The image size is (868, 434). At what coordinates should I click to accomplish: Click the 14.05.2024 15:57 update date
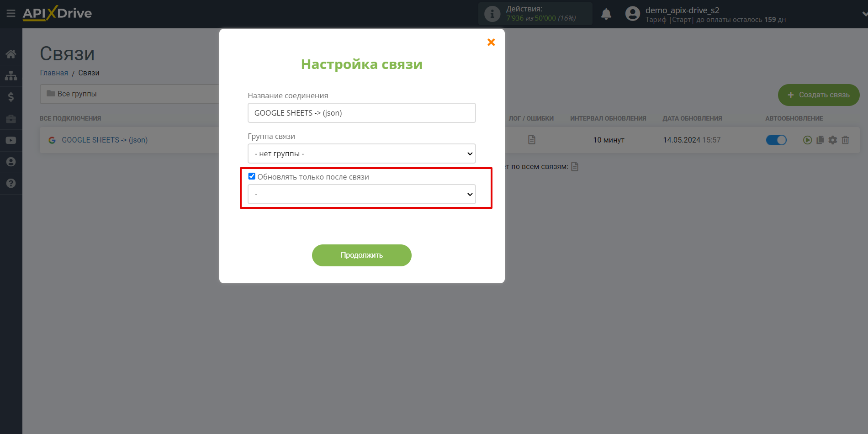(692, 140)
